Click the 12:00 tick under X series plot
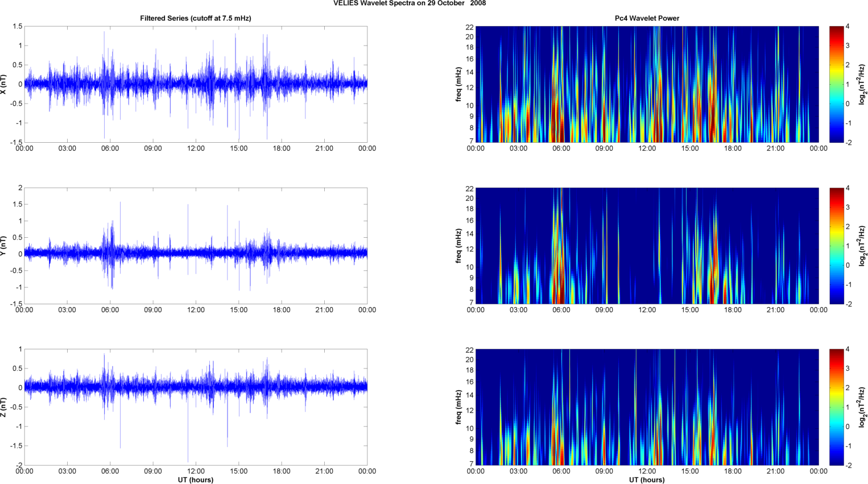The height and width of the screenshot is (484, 868). pyautogui.click(x=196, y=148)
